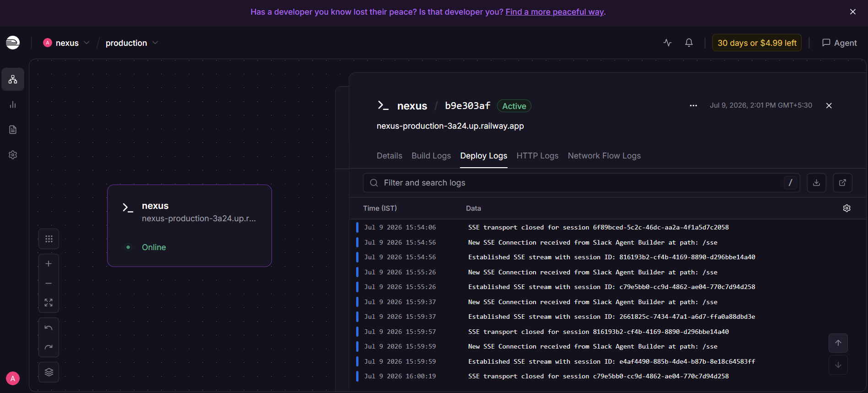Screen dimensions: 868x393
Task: Focus the Filter and search logs field
Action: 581,183
